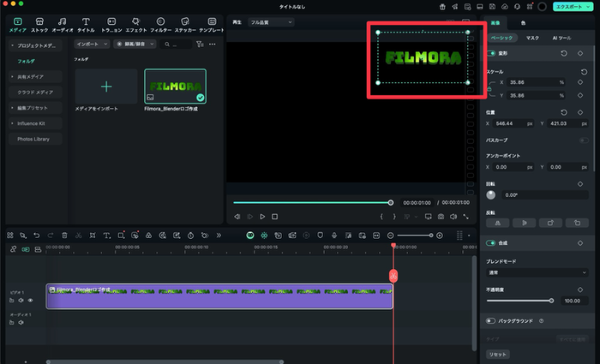
Task: Click the trash icon in timeline toolbar
Action: (x=64, y=235)
